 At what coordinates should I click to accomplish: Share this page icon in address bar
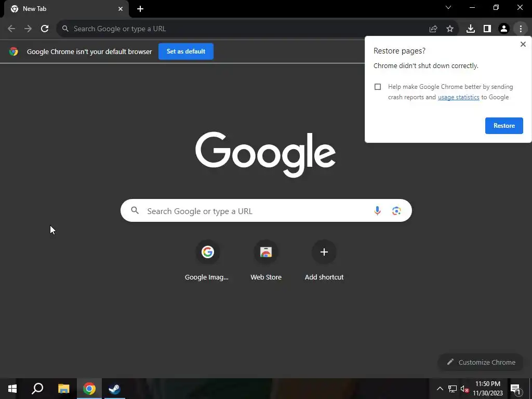pos(433,29)
